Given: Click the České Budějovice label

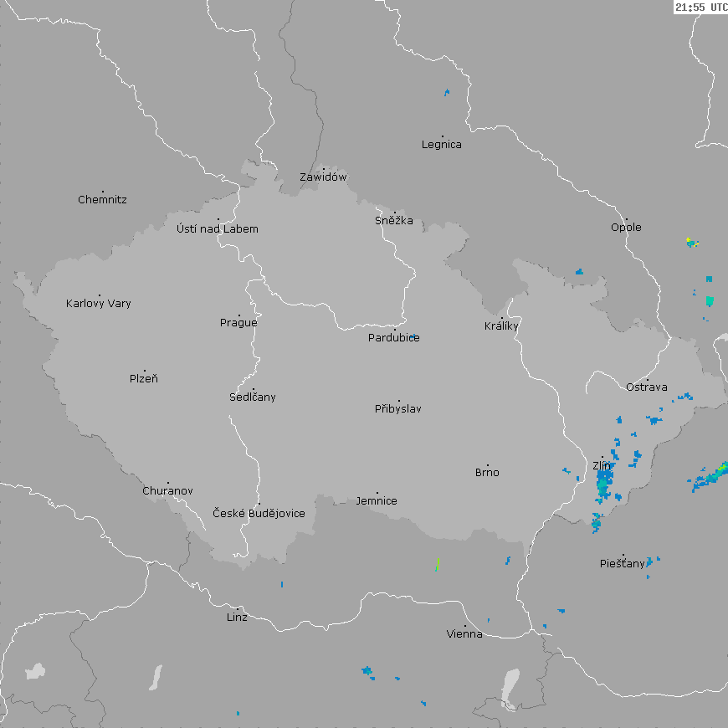Looking at the screenshot, I should 259,513.
